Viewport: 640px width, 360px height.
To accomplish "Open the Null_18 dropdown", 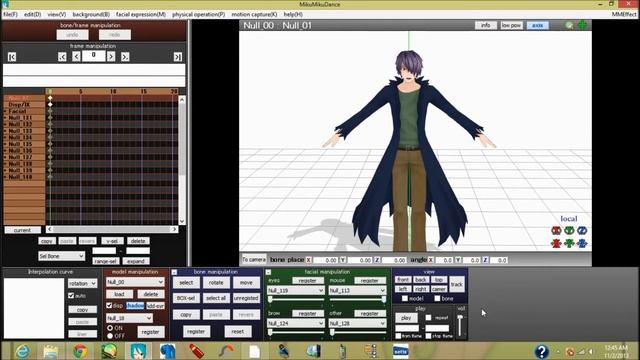I will [x=129, y=318].
